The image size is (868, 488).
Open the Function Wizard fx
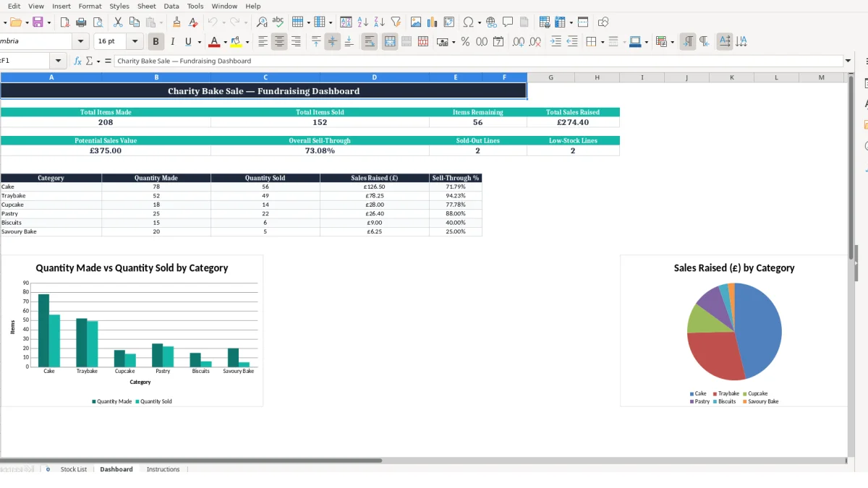77,61
